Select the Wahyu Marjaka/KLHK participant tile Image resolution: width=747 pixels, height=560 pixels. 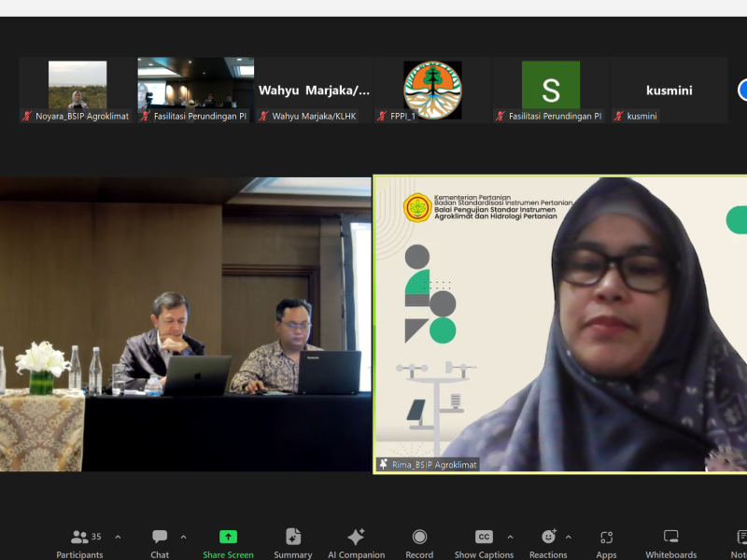pyautogui.click(x=314, y=90)
